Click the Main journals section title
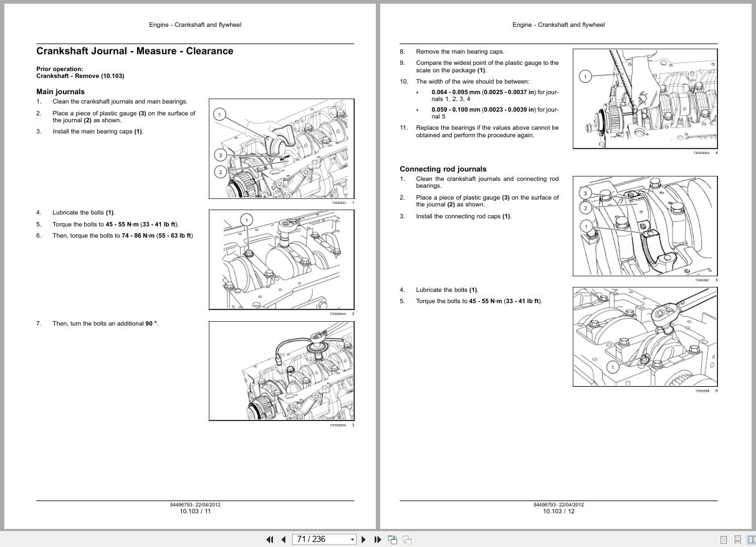This screenshot has height=547, width=756. point(60,91)
